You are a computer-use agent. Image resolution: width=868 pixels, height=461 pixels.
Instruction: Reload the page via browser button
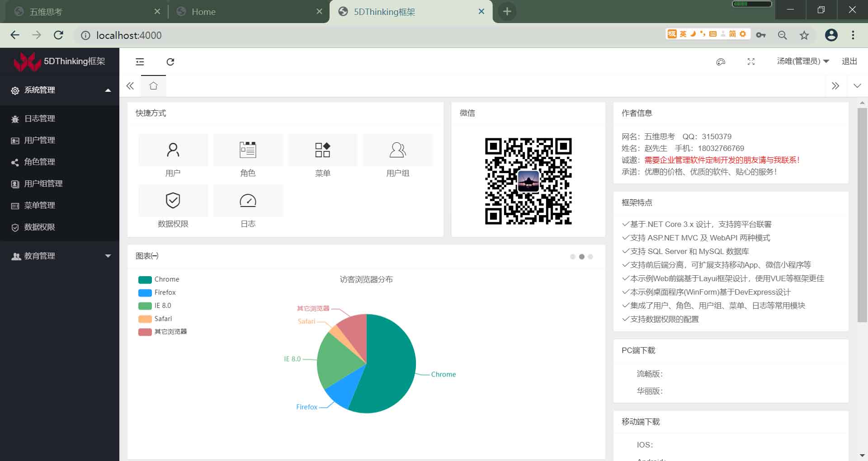point(58,35)
